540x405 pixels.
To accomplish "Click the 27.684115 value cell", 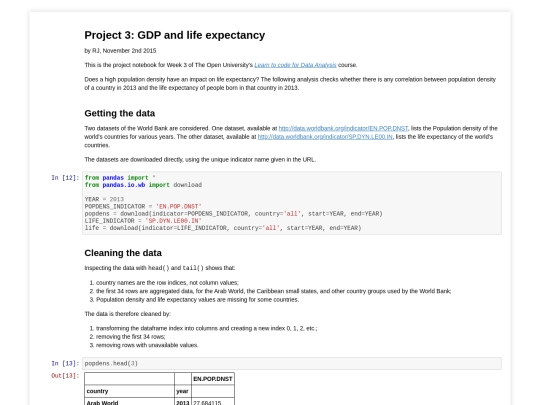I will [213, 402].
